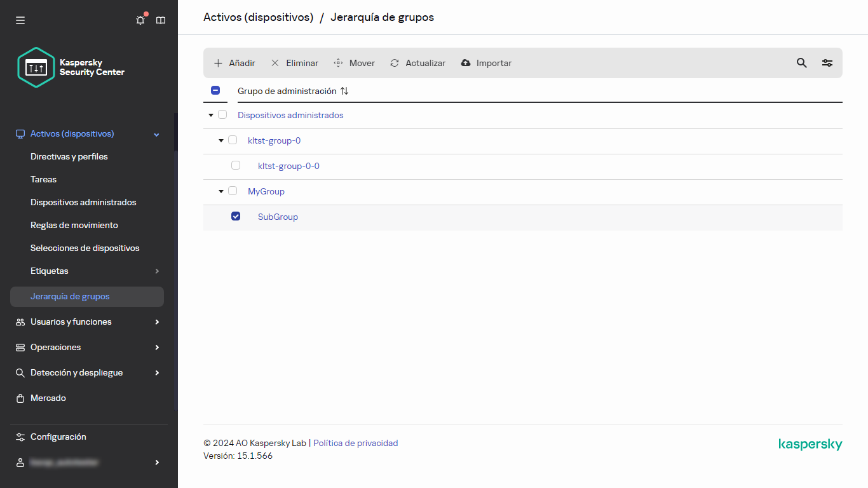Go to Reglas de movimiento
Screen dimensions: 868x488
74,225
